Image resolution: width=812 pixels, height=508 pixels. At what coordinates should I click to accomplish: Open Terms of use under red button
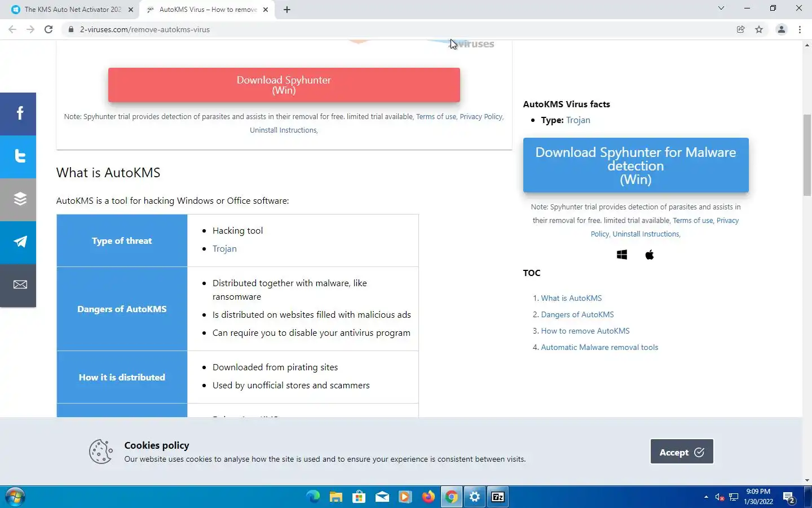(x=436, y=116)
